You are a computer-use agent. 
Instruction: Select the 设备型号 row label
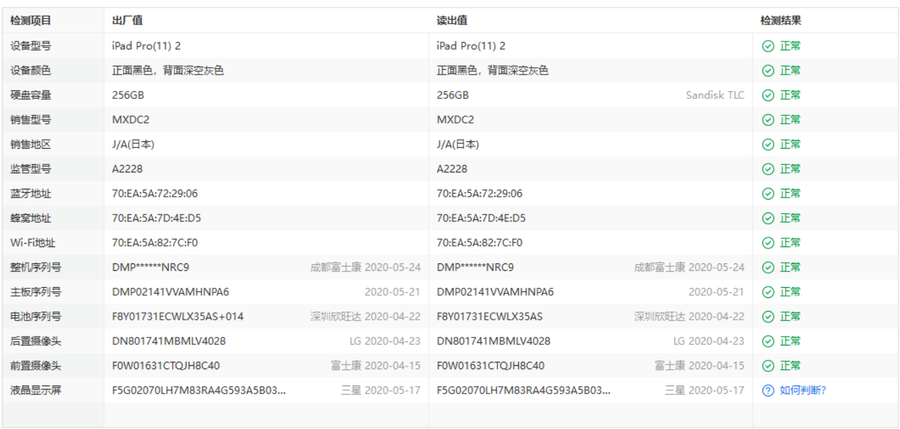pyautogui.click(x=30, y=46)
